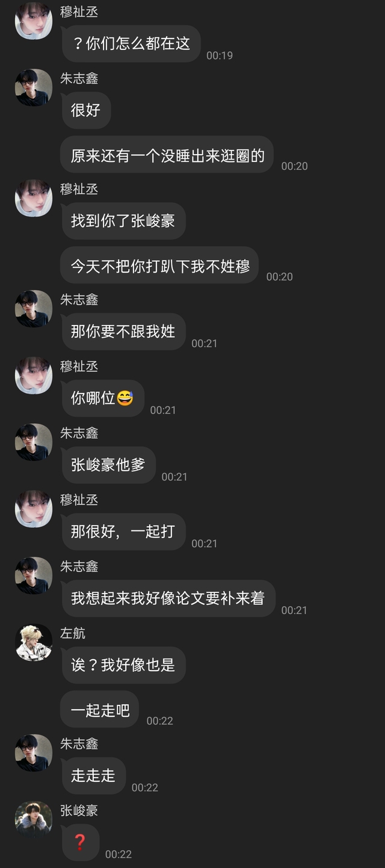Tap 朱志鑫's avatar beside '走走走'
Viewport: 385px width, 868px height.
[x=34, y=753]
